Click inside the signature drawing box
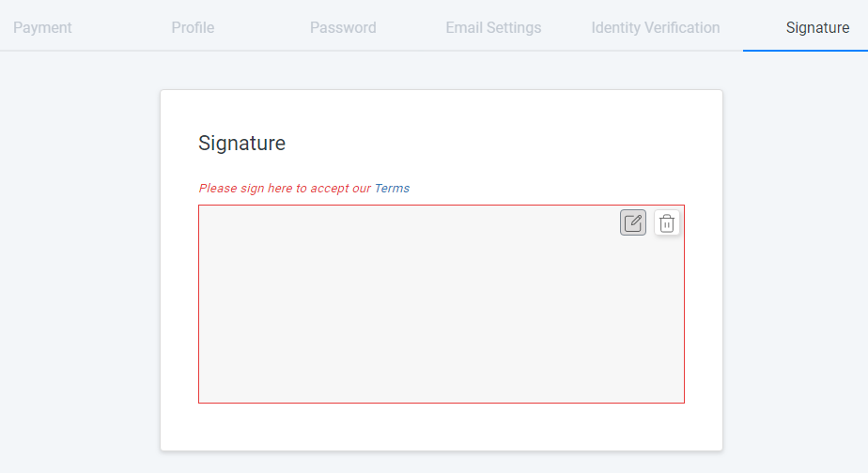868x473 pixels. coord(423,310)
